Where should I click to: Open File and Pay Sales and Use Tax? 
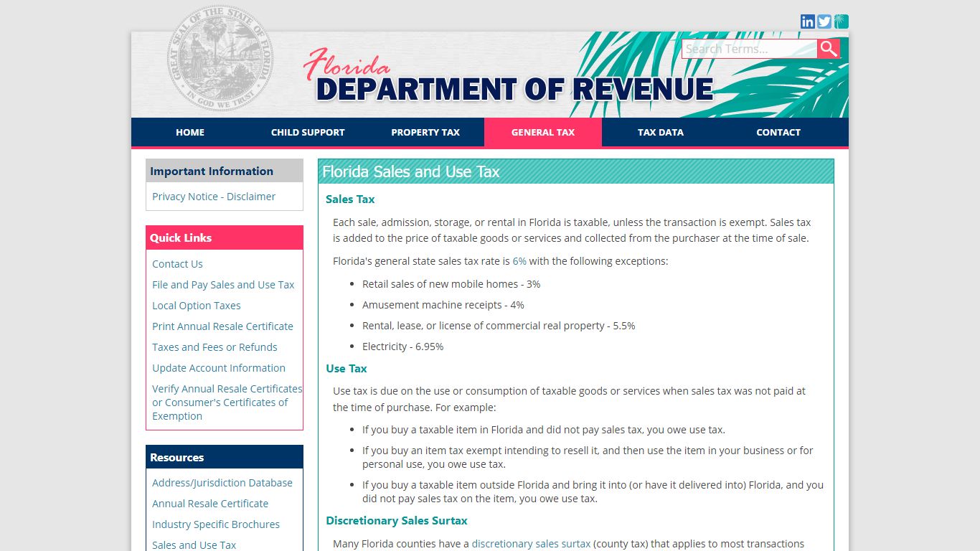coord(223,285)
